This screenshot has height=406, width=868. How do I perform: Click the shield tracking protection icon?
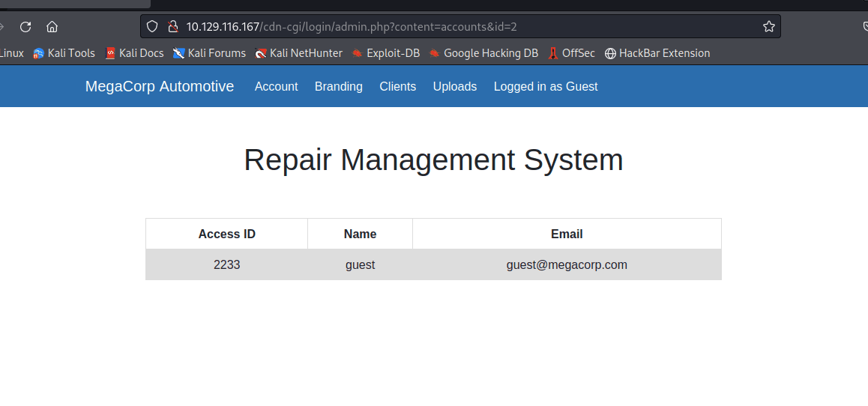(x=152, y=27)
